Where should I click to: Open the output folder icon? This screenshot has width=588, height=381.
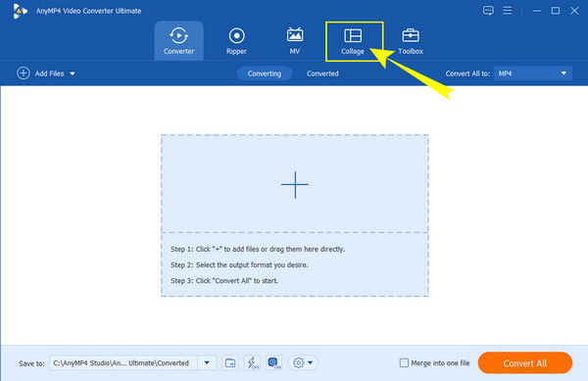point(230,362)
